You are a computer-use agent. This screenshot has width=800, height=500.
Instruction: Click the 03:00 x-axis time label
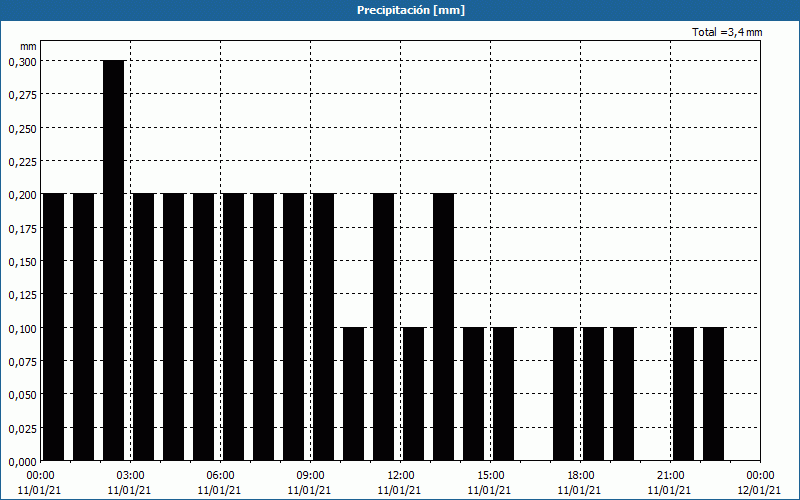click(x=130, y=476)
